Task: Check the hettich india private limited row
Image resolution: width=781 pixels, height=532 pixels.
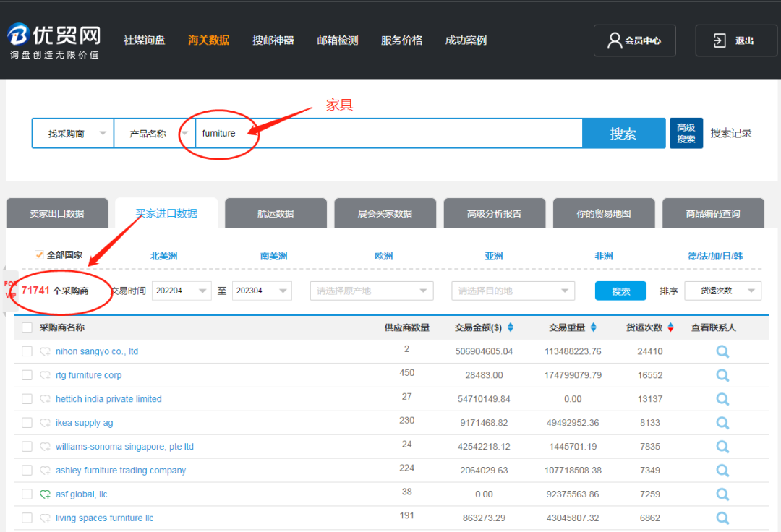Action: tap(27, 399)
